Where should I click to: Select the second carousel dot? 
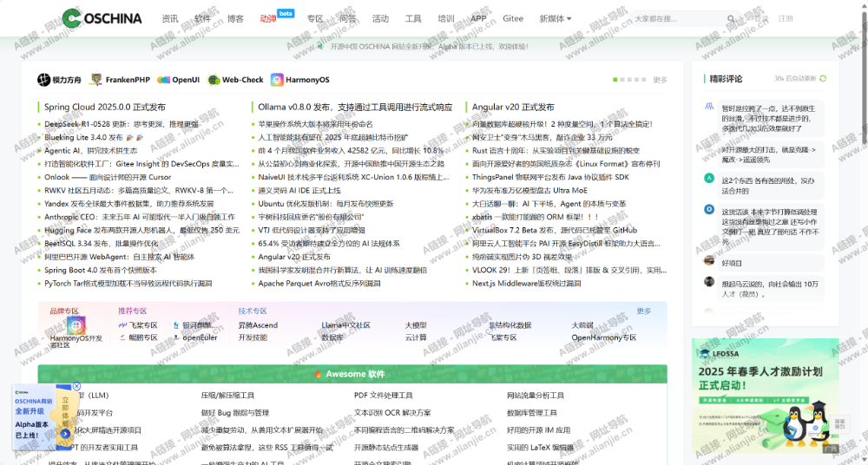[x=622, y=80]
